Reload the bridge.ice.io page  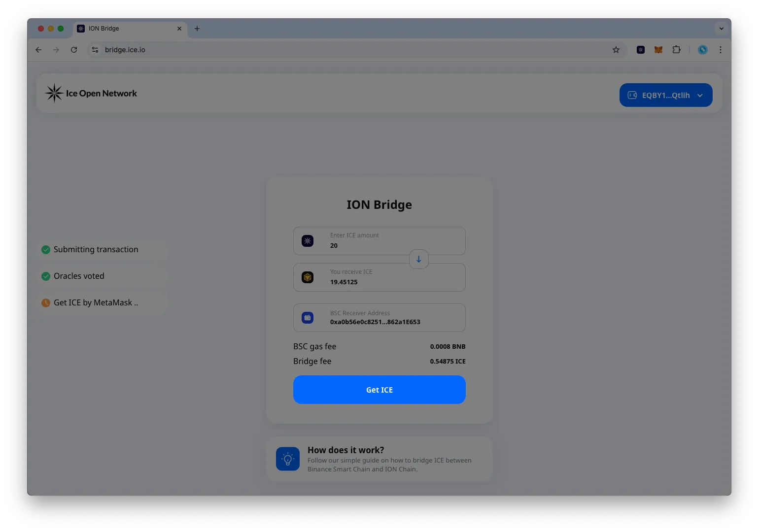coord(74,50)
